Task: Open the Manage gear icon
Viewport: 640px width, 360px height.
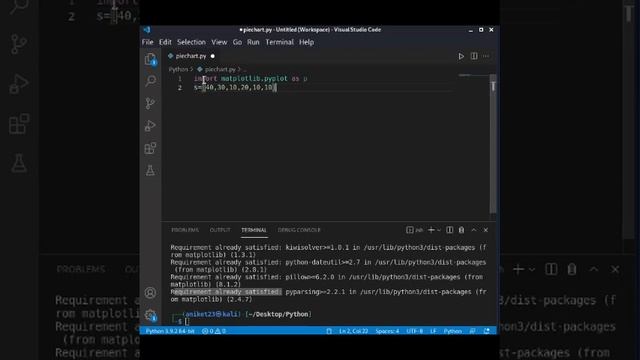Action: (x=150, y=315)
